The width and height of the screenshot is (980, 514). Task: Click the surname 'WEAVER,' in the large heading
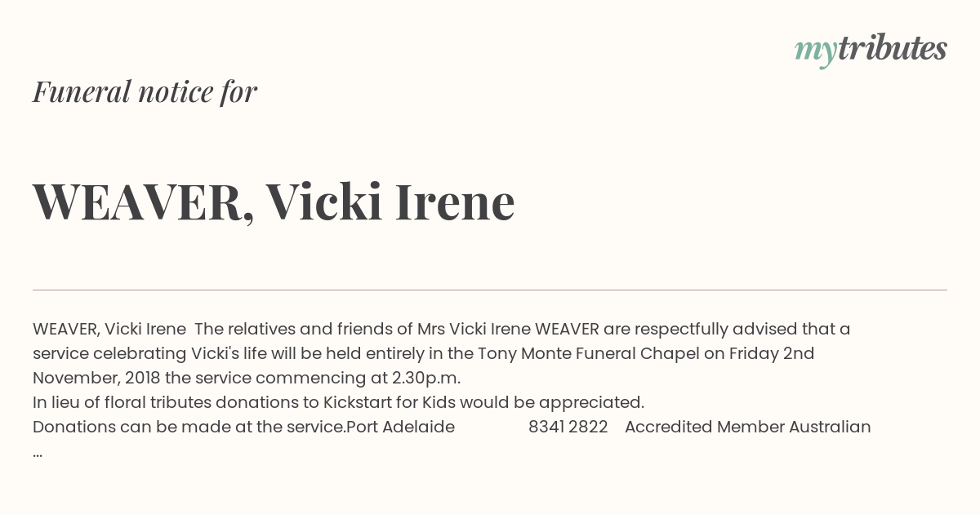pyautogui.click(x=144, y=202)
